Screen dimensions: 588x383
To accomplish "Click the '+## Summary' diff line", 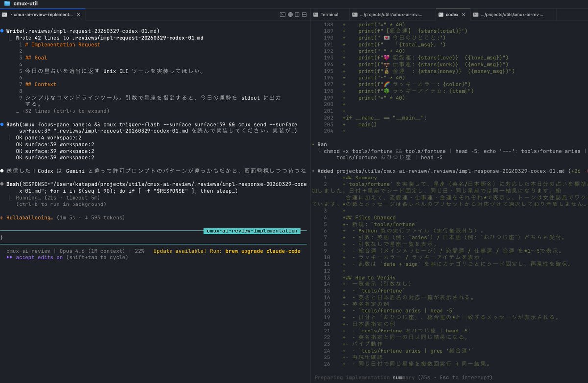I will tap(359, 178).
